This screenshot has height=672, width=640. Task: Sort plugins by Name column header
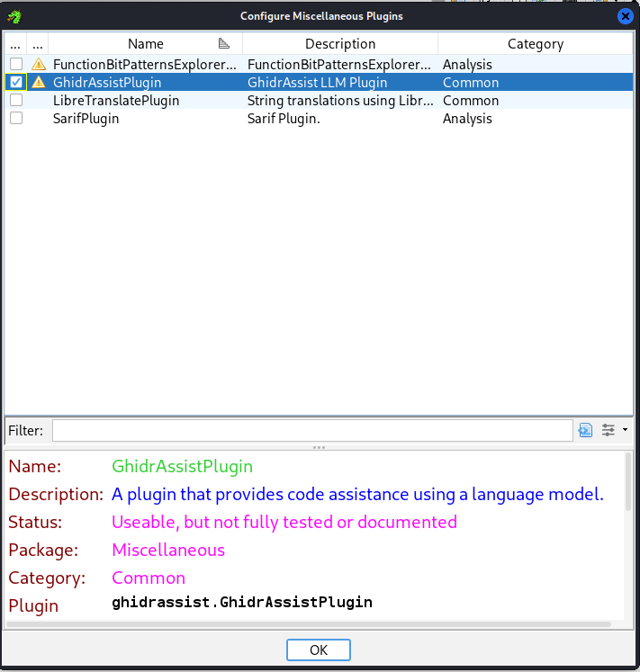point(145,43)
